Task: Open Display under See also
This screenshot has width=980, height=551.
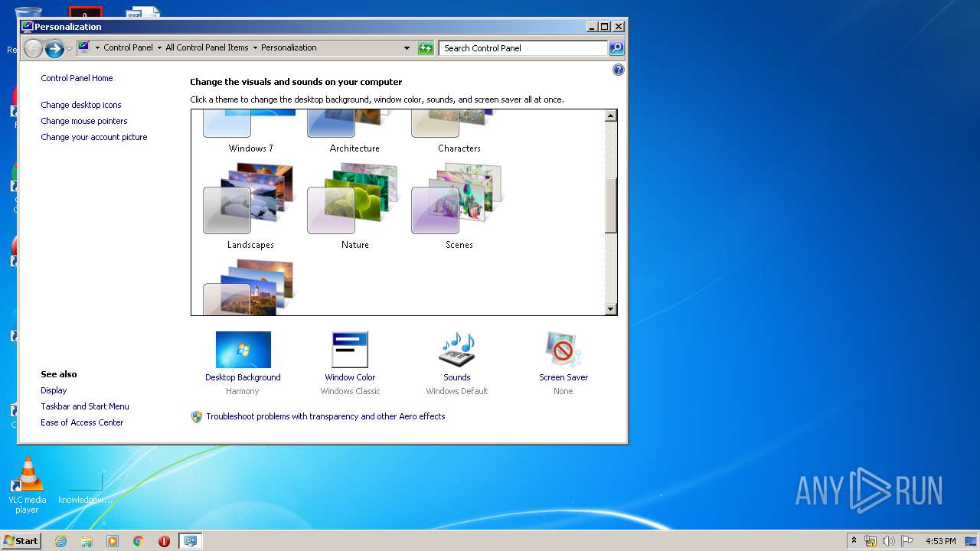Action: click(x=54, y=390)
